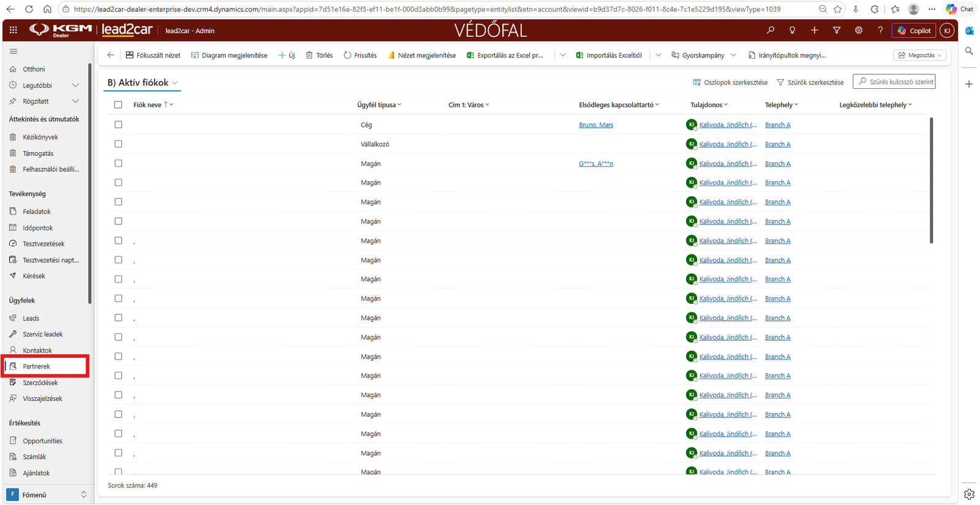Open the B) Aktív fiókok view selector
The height and width of the screenshot is (505, 980).
(x=143, y=83)
